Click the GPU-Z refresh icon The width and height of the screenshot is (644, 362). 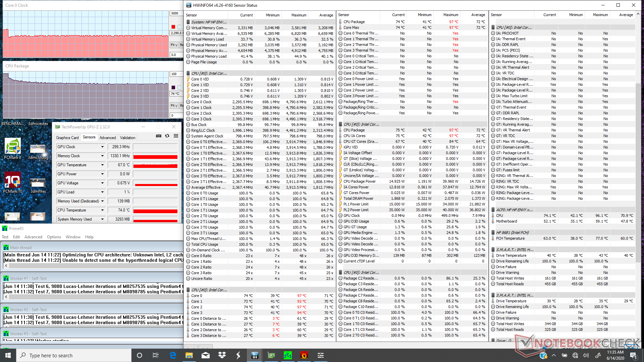pos(167,136)
